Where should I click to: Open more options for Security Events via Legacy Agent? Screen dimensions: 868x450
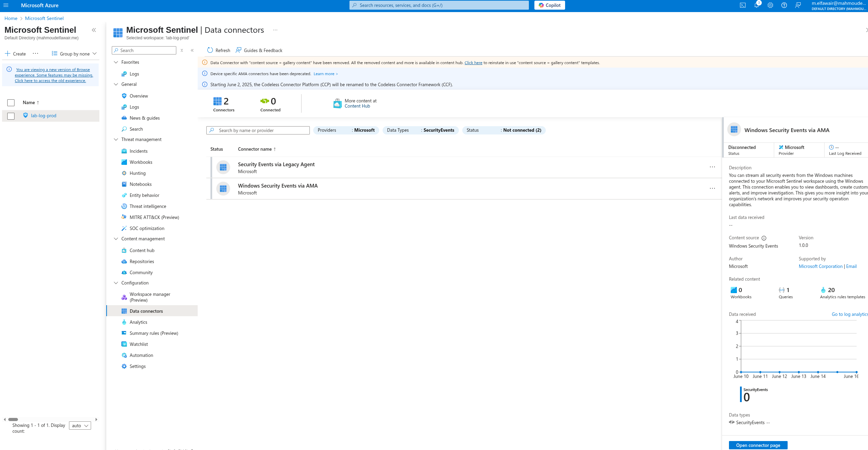pos(712,167)
